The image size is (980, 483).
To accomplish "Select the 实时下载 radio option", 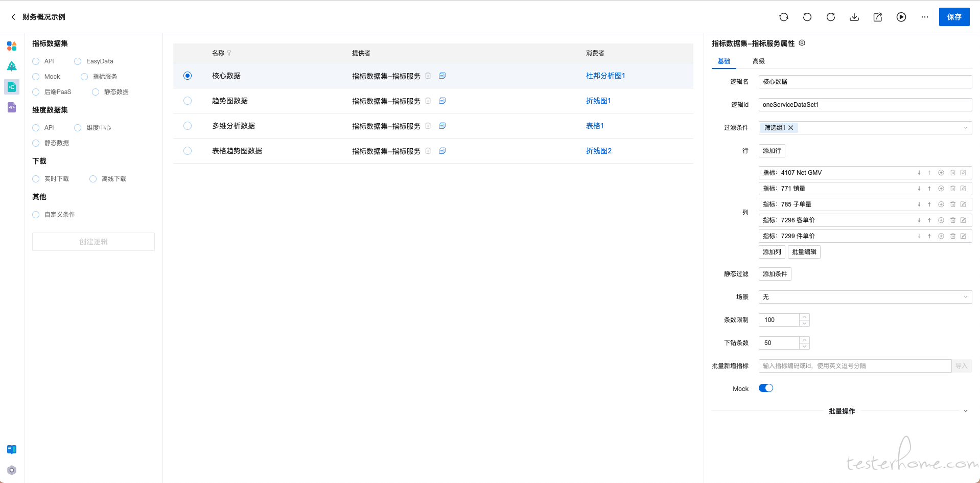I will tap(36, 179).
